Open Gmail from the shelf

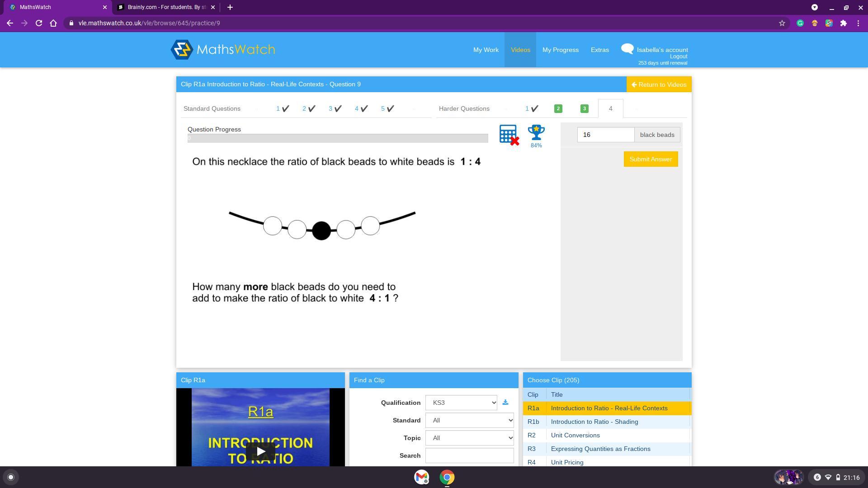point(421,477)
